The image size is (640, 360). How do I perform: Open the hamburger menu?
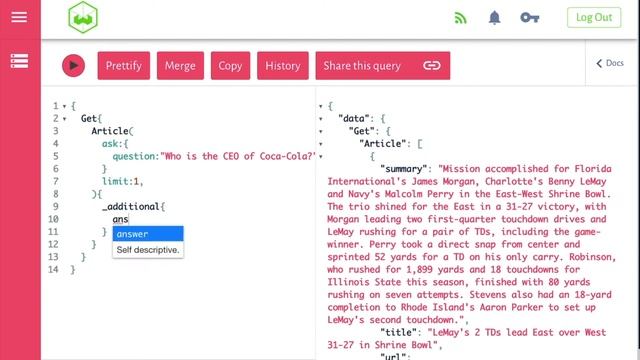pos(19,17)
